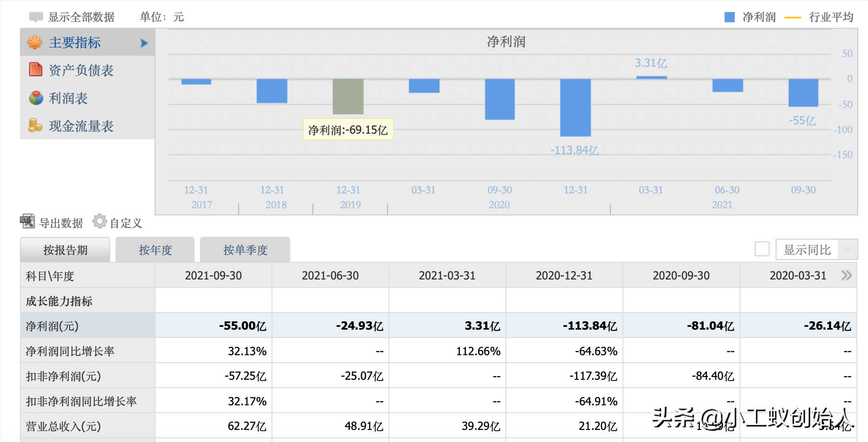Click the 成长能力指标 section heading
Image resolution: width=868 pixels, height=442 pixels.
59,301
